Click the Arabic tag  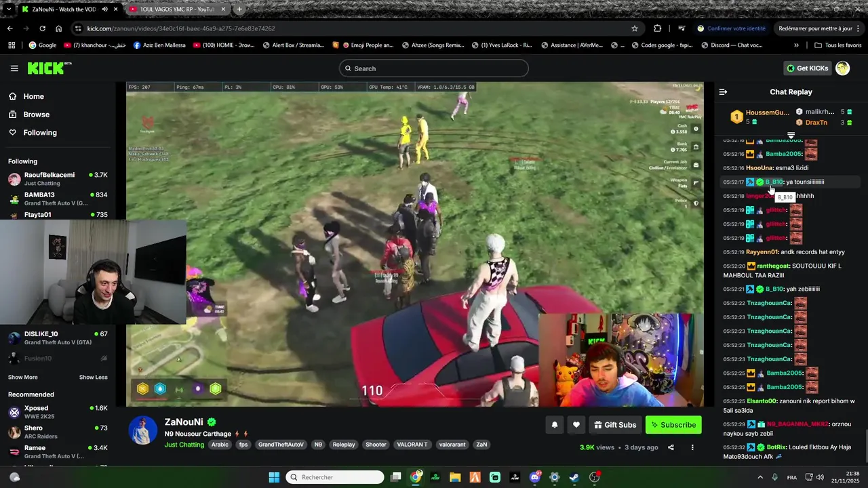click(220, 445)
